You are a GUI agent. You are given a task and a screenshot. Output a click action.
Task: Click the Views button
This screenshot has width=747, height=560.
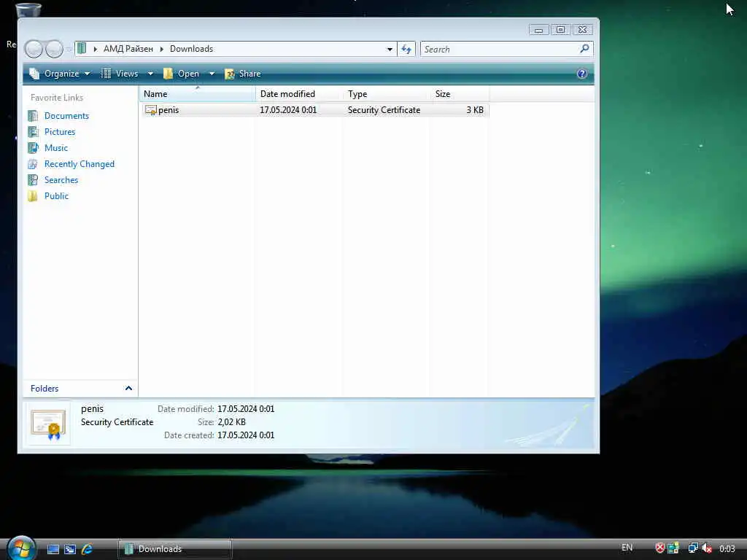click(120, 74)
